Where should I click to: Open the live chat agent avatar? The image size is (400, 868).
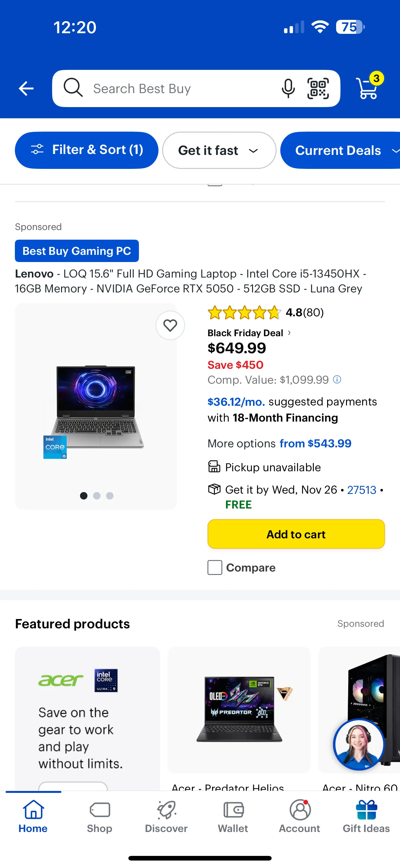(x=358, y=745)
